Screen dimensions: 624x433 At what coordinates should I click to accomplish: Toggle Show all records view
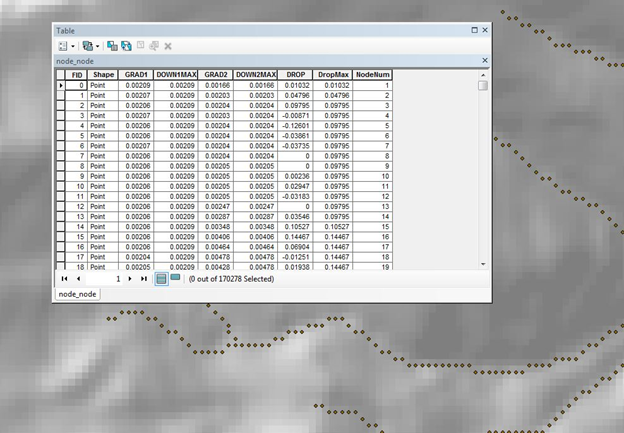click(161, 279)
